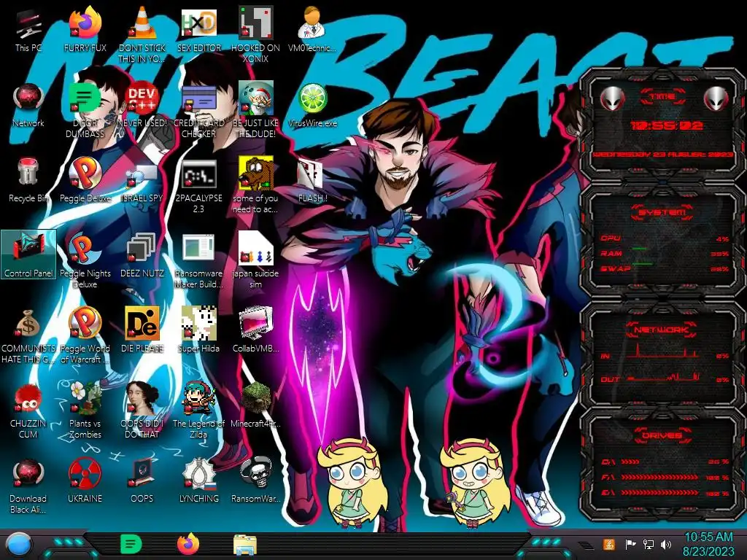This screenshot has width=747, height=560.
Task: Launch the Peggle Nights Deluxe shortcut
Action: (85, 262)
